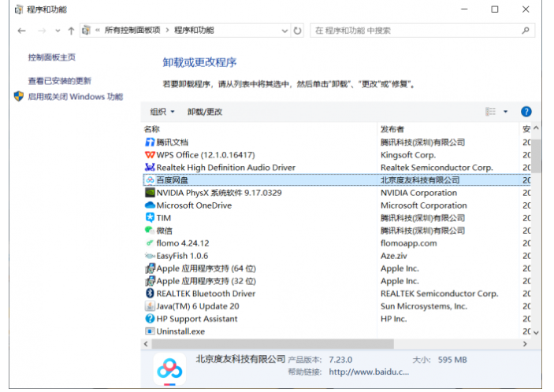Click publisher Kingsoft Corp. cell
The height and width of the screenshot is (392, 554).
(x=408, y=155)
